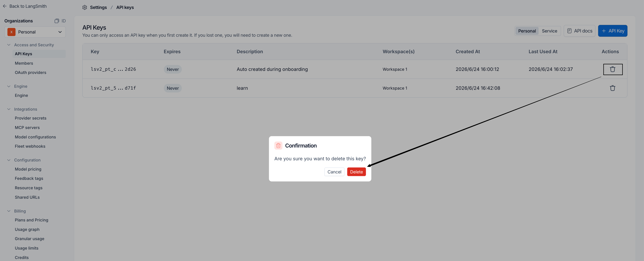Click the Description column header
The height and width of the screenshot is (261, 644).
[x=250, y=52]
